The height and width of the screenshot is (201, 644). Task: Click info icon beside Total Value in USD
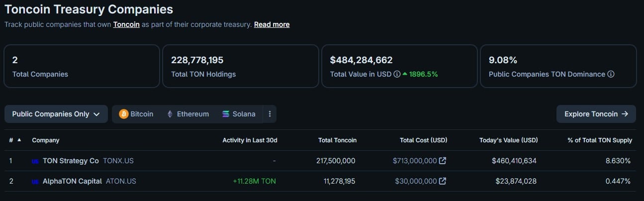[397, 74]
